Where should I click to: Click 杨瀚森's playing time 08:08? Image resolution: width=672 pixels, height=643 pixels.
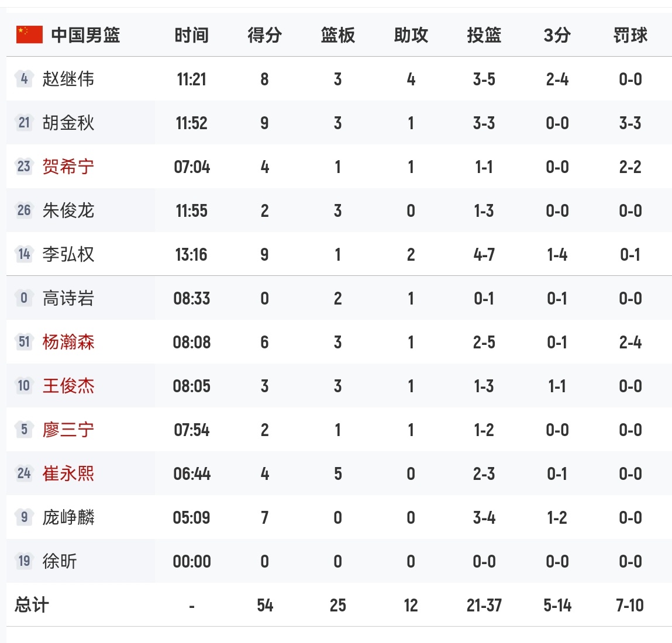click(x=192, y=343)
